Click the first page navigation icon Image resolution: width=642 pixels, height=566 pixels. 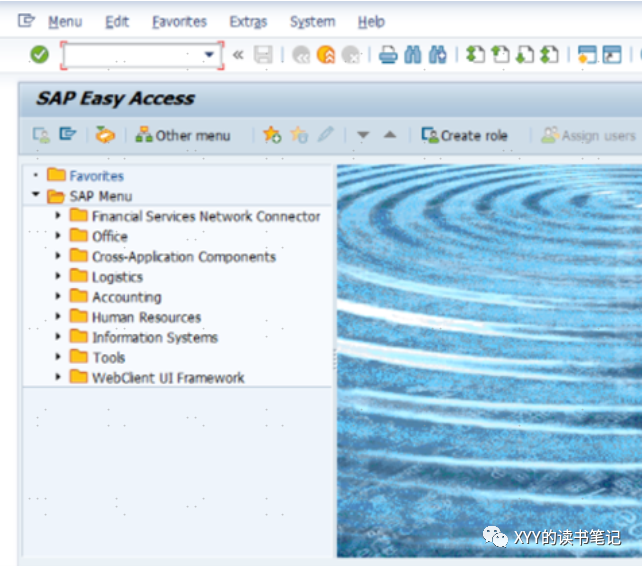point(476,55)
